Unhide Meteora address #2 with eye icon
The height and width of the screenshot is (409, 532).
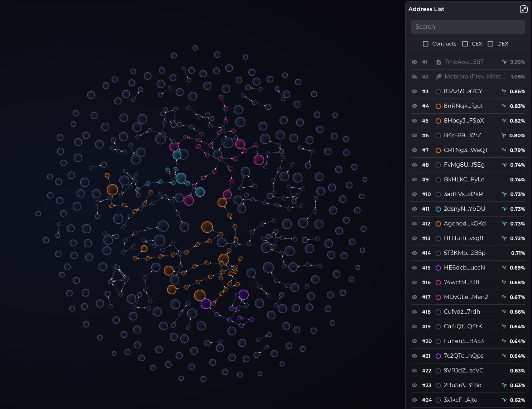(x=414, y=77)
